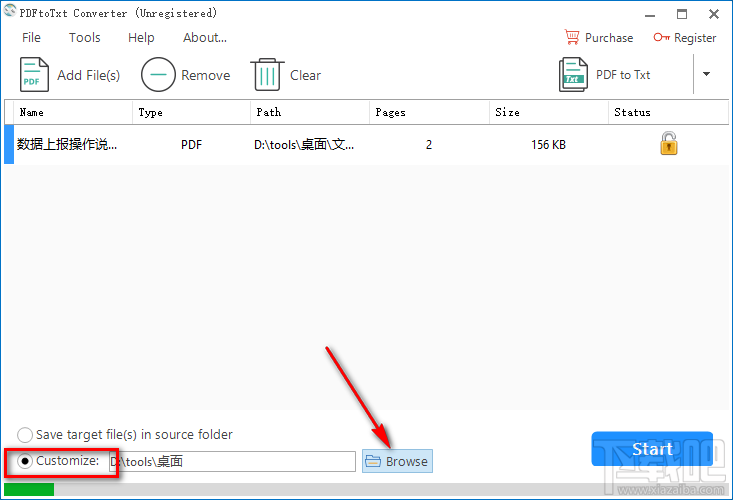Click the Path column header
Viewport: 733px width, 500px height.
coord(310,112)
